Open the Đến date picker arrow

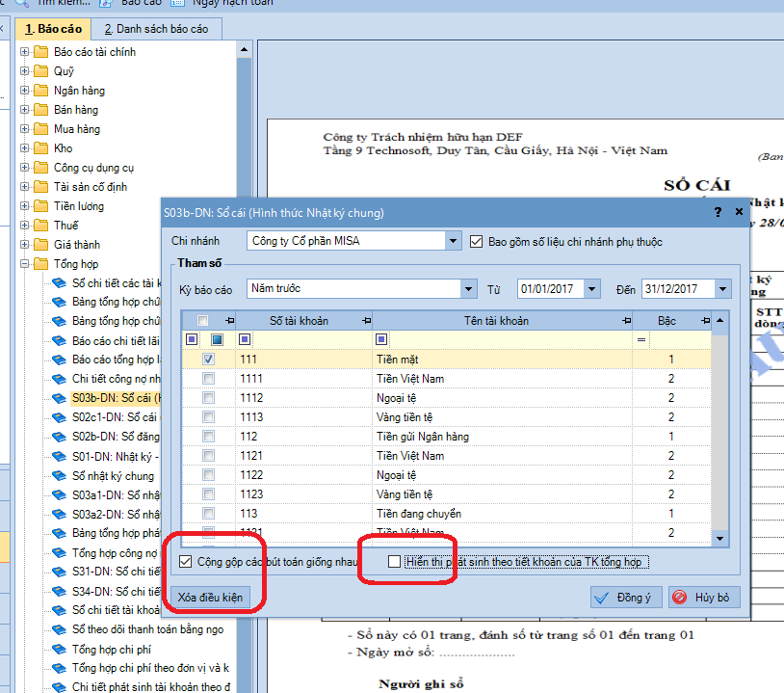pyautogui.click(x=723, y=289)
